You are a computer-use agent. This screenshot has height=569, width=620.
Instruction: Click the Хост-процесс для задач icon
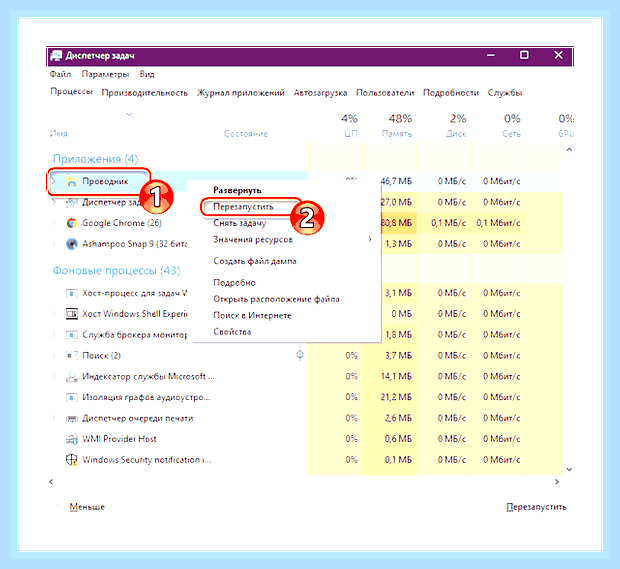click(72, 293)
